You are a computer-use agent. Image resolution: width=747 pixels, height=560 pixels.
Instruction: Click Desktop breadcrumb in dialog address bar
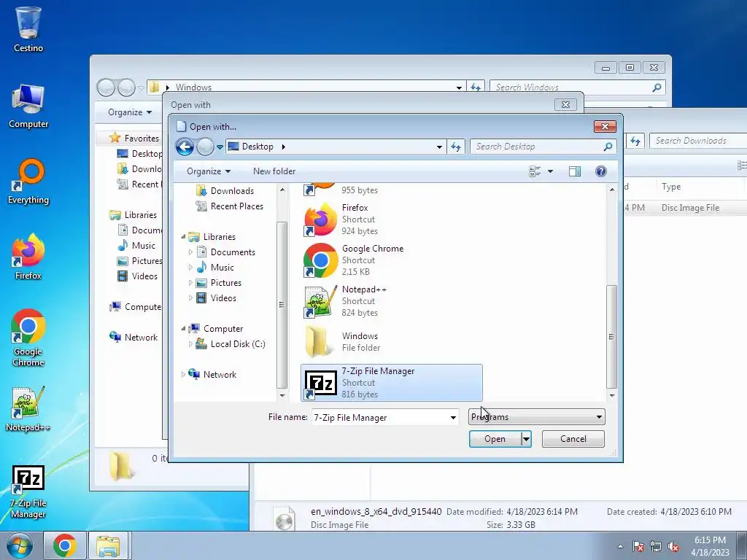258,147
